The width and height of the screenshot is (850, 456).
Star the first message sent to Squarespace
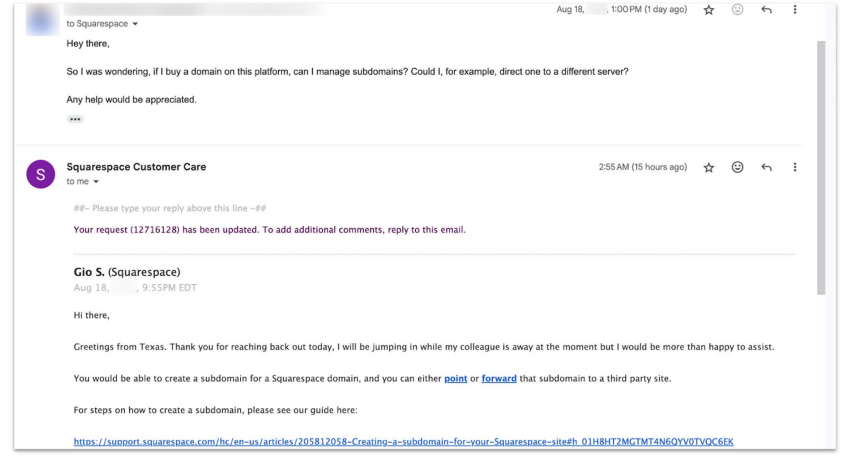click(709, 10)
